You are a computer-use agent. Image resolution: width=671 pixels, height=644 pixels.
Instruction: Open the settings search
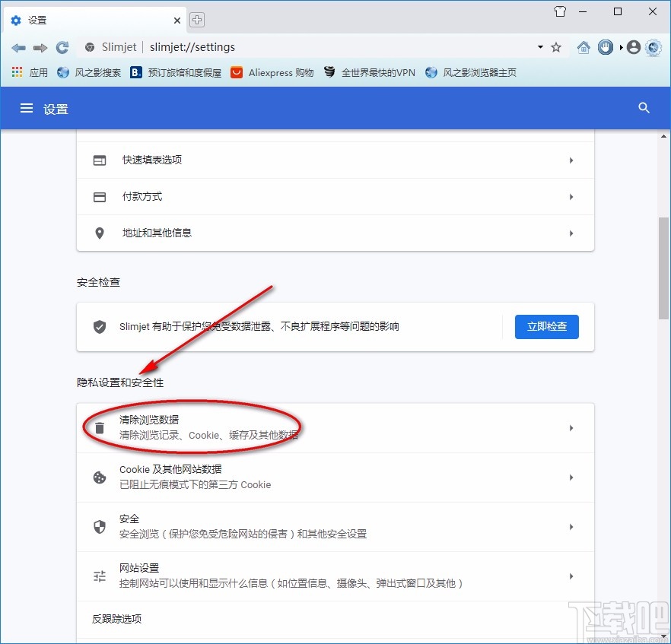[x=644, y=108]
